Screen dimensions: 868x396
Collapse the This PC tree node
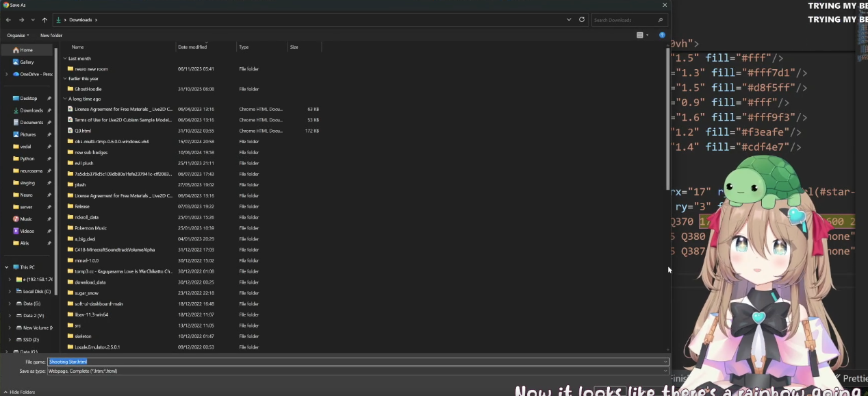click(x=7, y=267)
